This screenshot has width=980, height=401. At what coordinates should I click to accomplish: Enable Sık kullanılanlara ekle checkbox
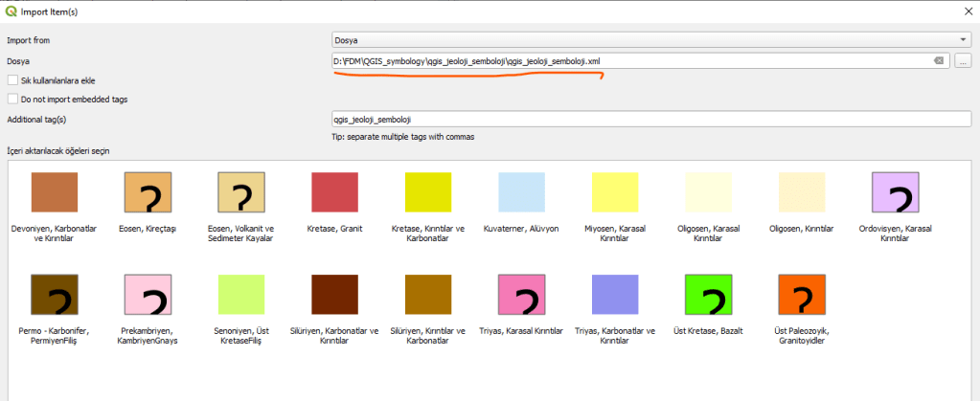pyautogui.click(x=12, y=80)
